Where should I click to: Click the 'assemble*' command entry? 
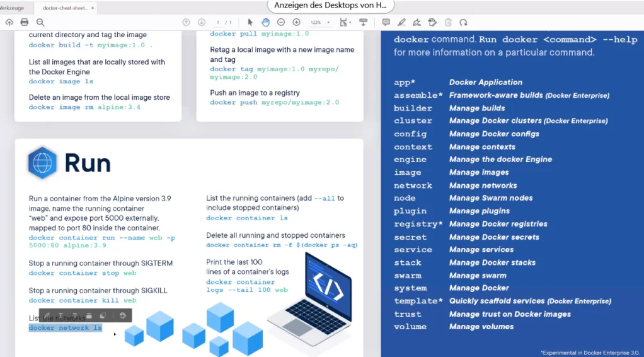tap(418, 95)
